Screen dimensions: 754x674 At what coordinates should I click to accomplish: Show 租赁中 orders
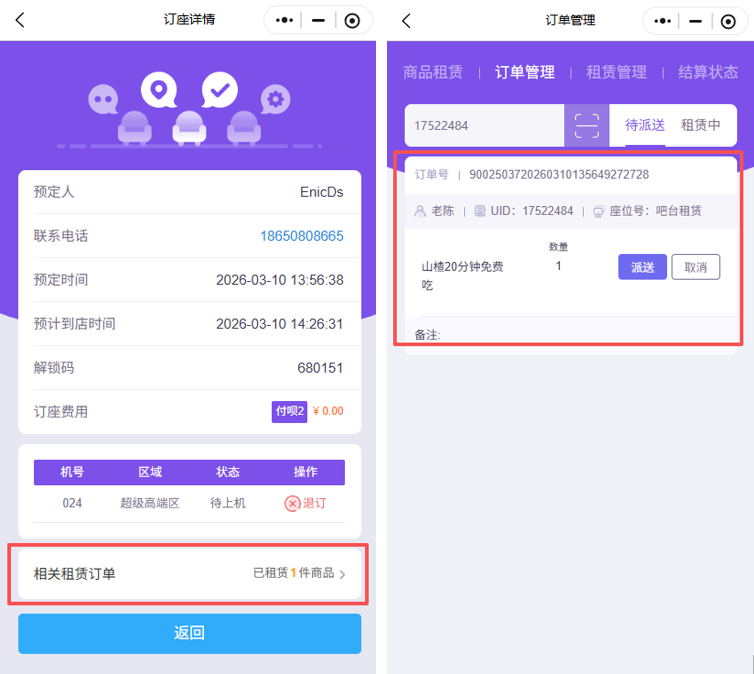pyautogui.click(x=701, y=125)
